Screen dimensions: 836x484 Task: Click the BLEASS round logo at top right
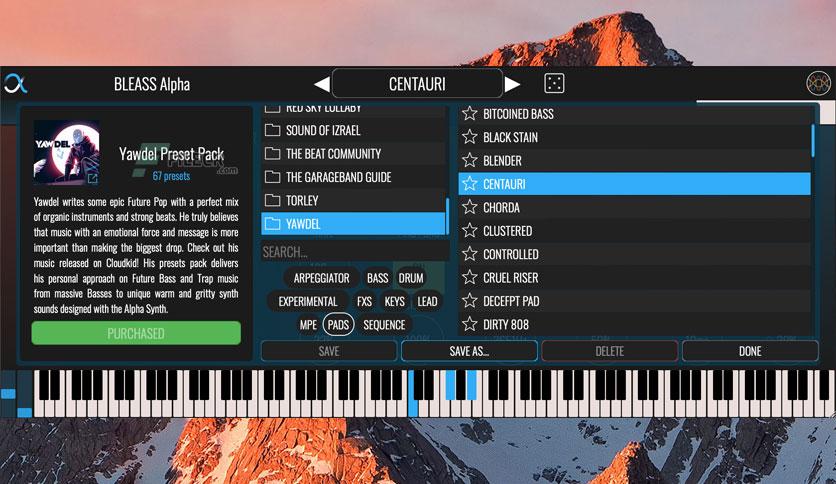pyautogui.click(x=818, y=84)
